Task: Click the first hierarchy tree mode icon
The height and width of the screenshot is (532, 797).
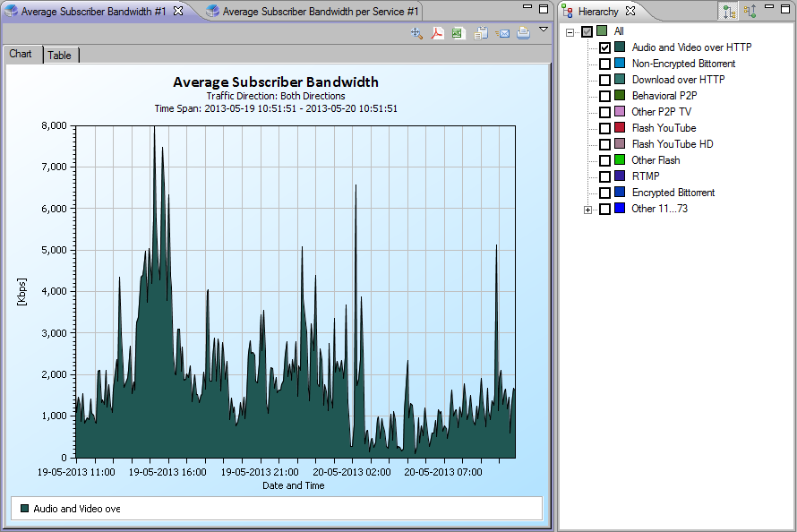Action: pyautogui.click(x=730, y=12)
